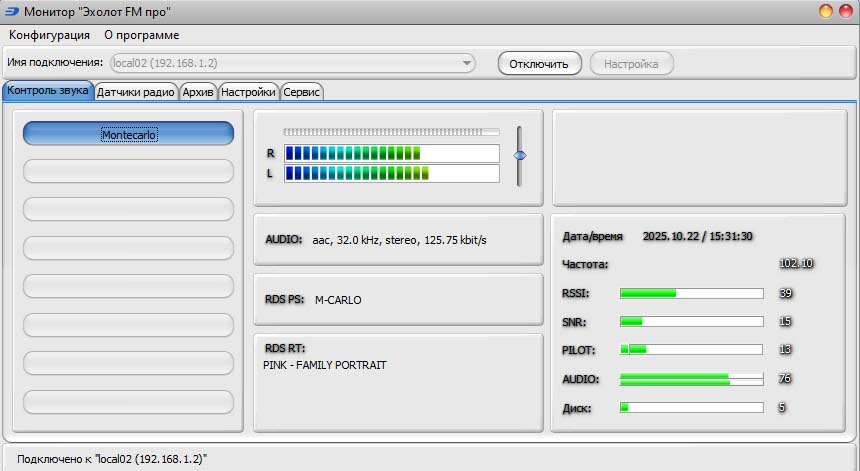Click the app icon in the title bar

click(10, 11)
